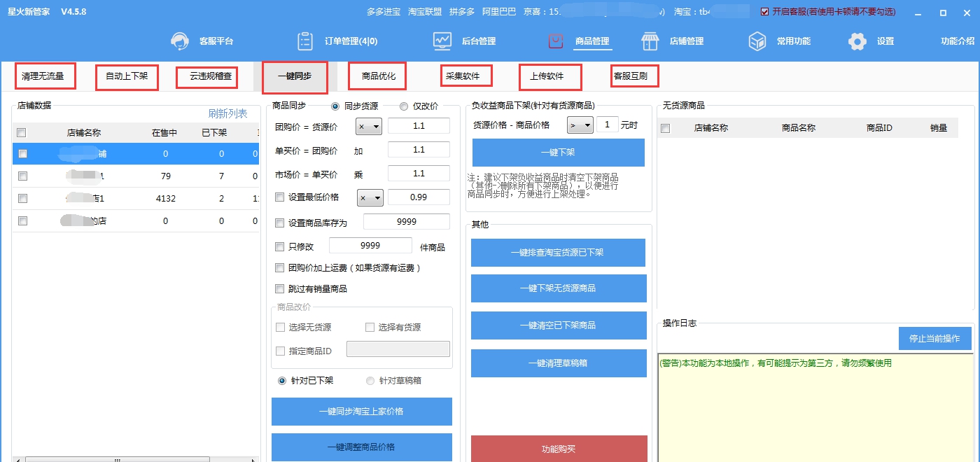The width and height of the screenshot is (980, 462).
Task: Open the comparison dropdown under 负收益商品下架
Action: point(579,125)
